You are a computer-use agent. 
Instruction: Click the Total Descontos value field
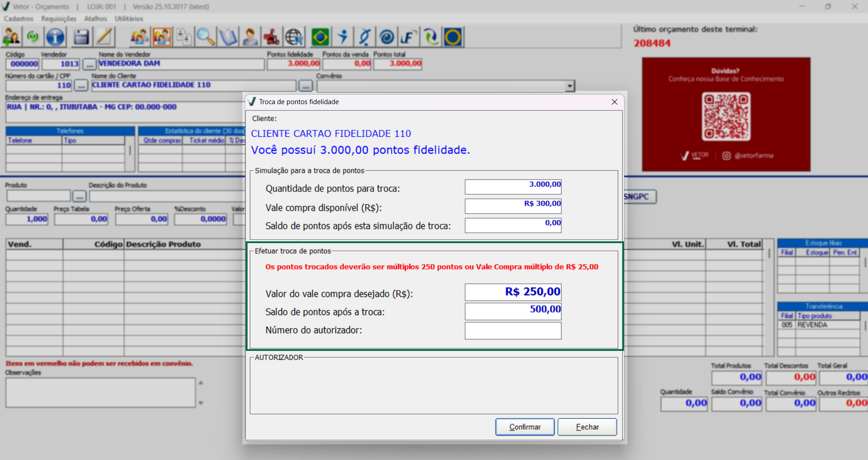click(791, 378)
